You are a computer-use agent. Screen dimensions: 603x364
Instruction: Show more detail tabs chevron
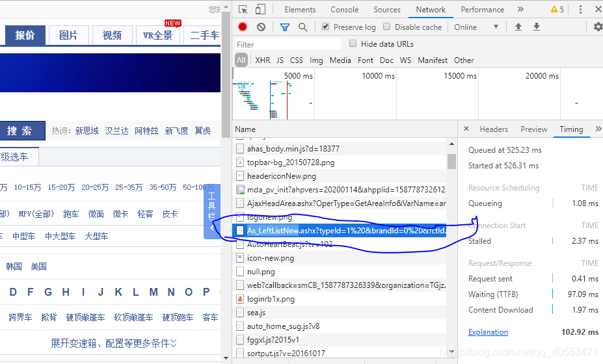(598, 129)
